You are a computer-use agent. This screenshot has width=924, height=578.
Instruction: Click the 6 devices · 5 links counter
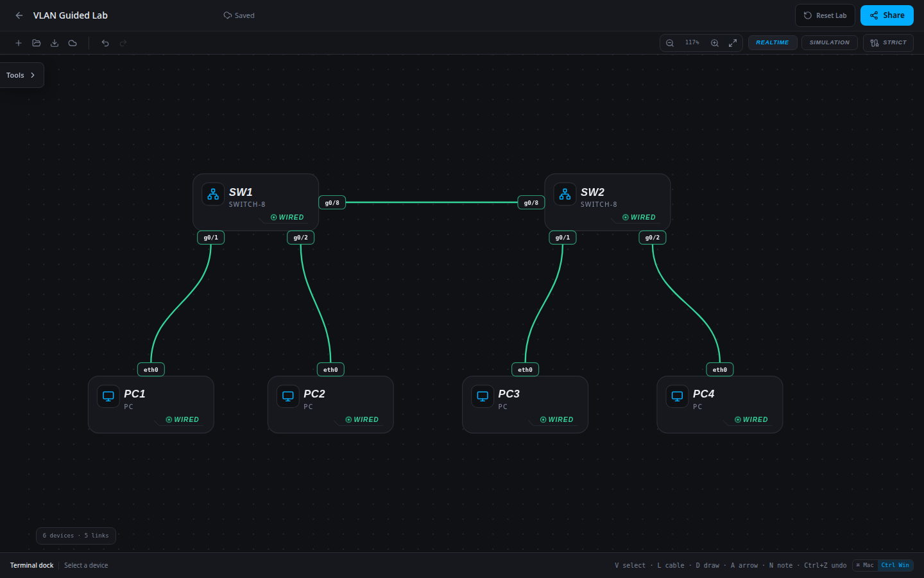tap(76, 536)
